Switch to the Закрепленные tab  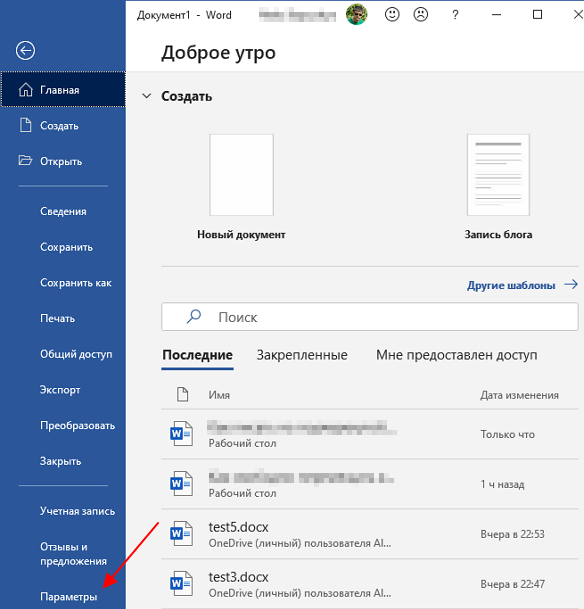pyautogui.click(x=302, y=355)
